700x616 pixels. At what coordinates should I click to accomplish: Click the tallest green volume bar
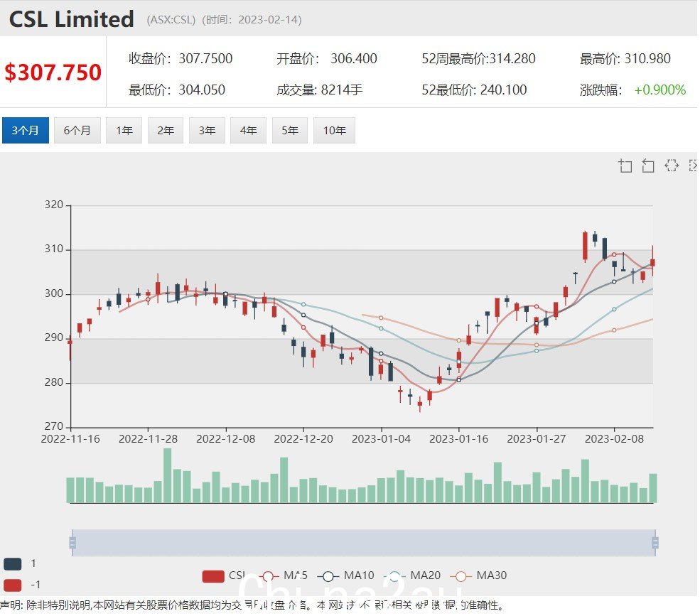168,476
